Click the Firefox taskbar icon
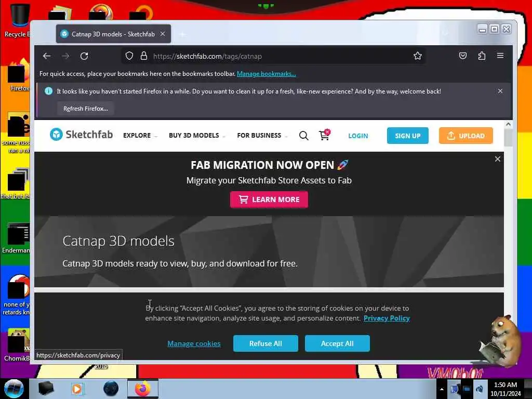 coord(142,389)
